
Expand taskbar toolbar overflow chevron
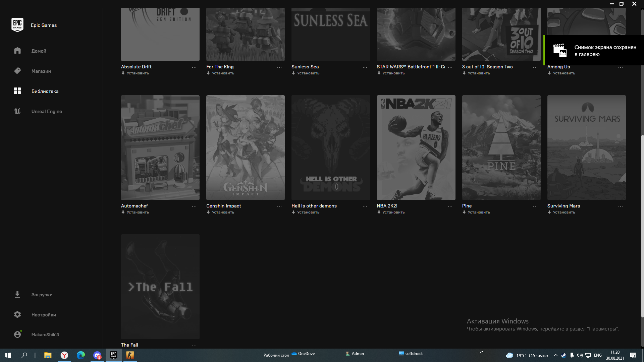point(482,352)
